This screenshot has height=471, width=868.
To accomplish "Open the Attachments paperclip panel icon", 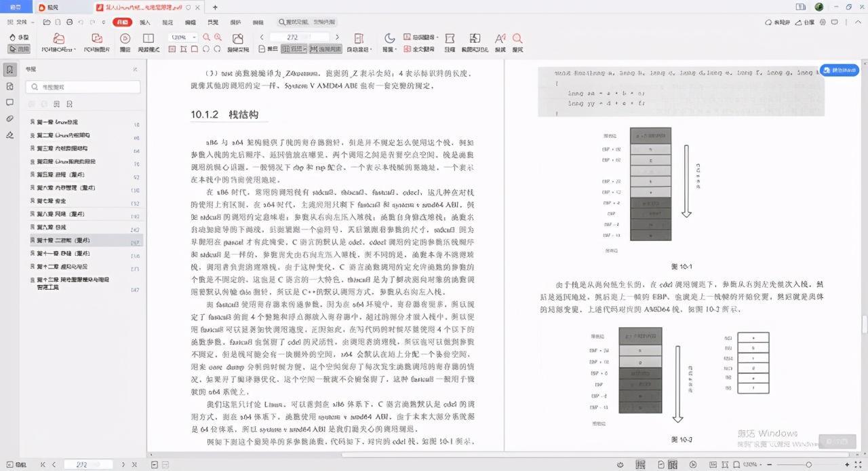I will [x=10, y=118].
